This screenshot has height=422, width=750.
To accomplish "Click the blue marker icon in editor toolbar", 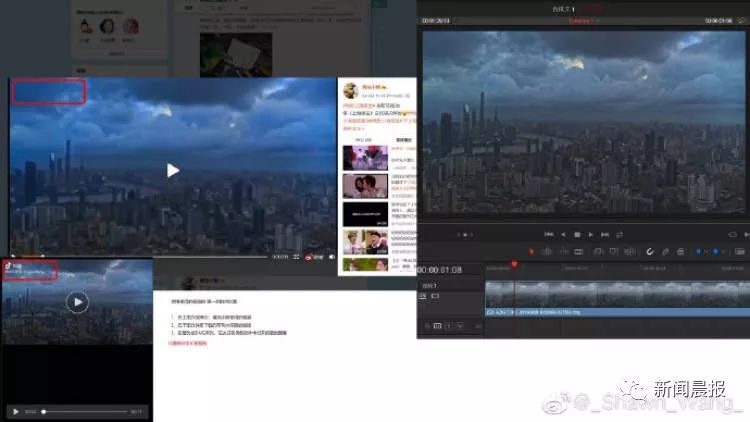I will 716,252.
